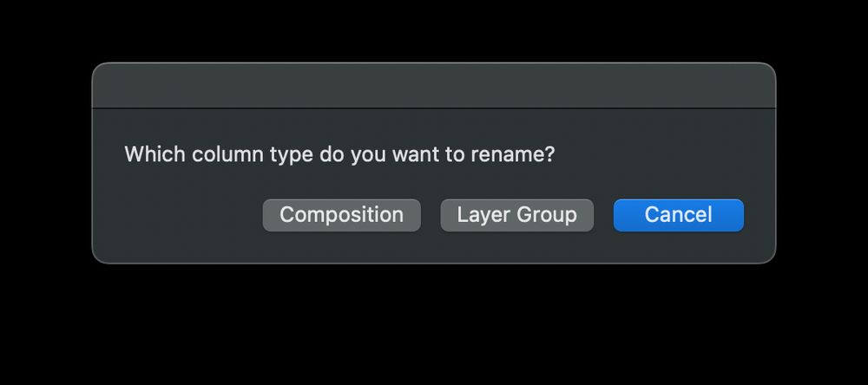Rename the Layer Group column type
Viewport: 868px width, 385px height.
tap(516, 215)
